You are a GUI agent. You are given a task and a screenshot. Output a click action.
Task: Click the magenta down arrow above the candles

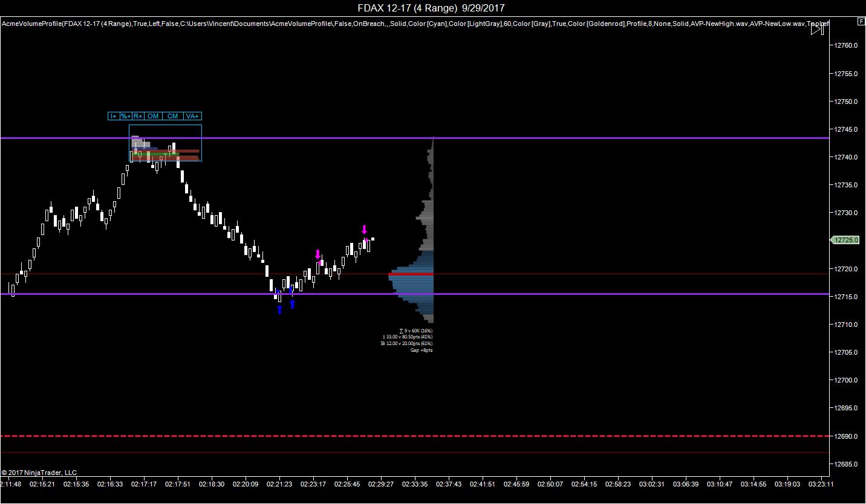point(365,230)
